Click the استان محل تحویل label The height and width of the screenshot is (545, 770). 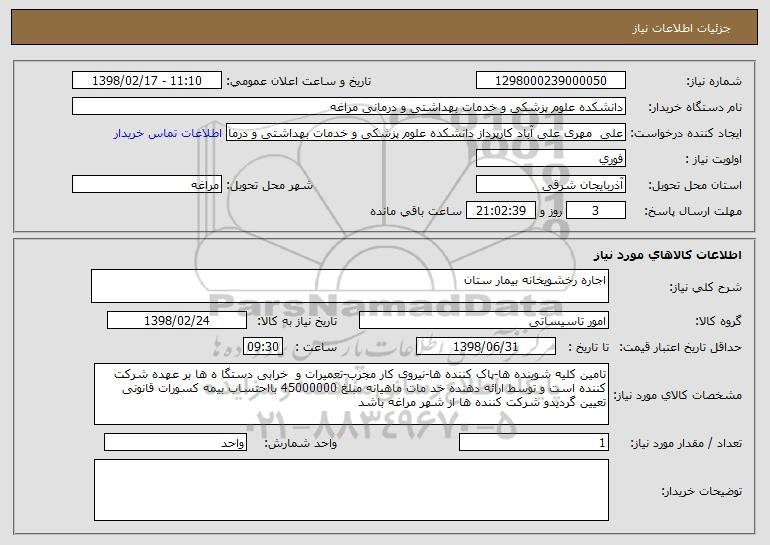pyautogui.click(x=695, y=186)
